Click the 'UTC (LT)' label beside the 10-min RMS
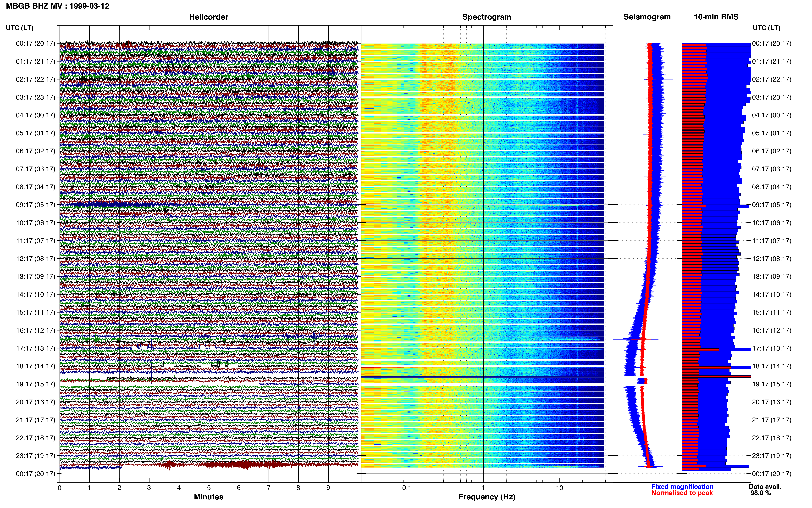The height and width of the screenshot is (508, 812). click(766, 28)
